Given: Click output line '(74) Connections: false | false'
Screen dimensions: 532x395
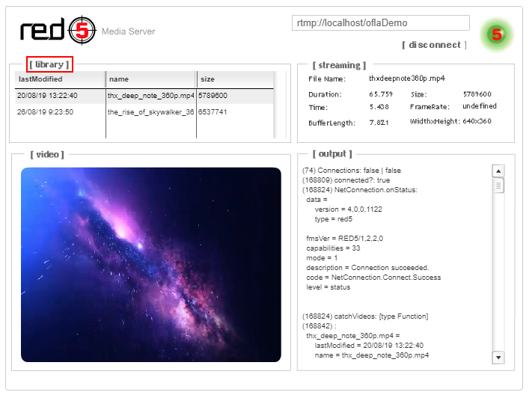Looking at the screenshot, I should point(352,171).
